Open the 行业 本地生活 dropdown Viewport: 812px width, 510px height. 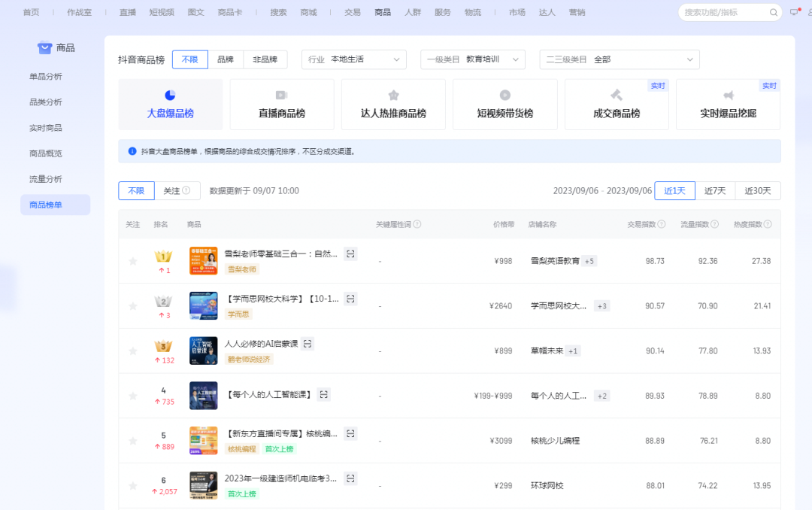[353, 59]
